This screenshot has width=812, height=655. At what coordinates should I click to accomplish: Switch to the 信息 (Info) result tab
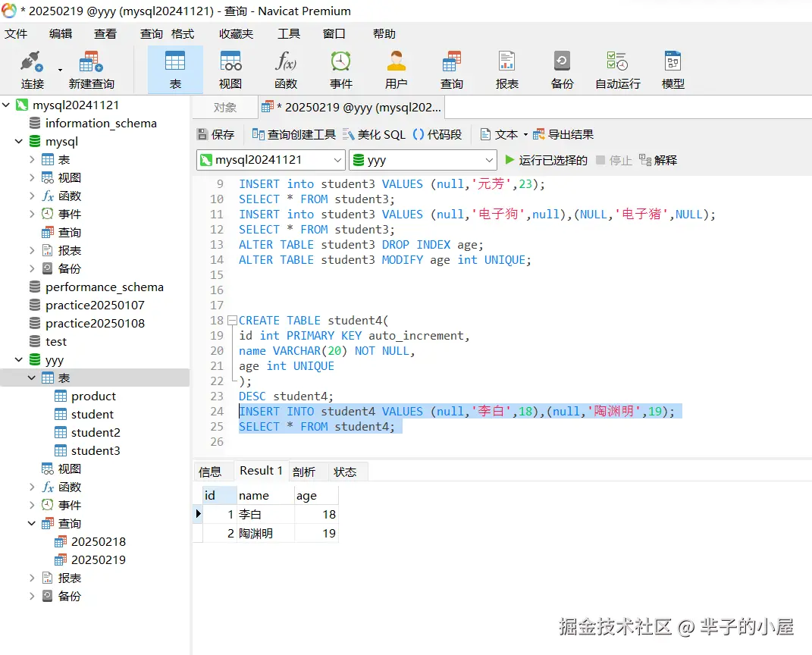(x=210, y=472)
